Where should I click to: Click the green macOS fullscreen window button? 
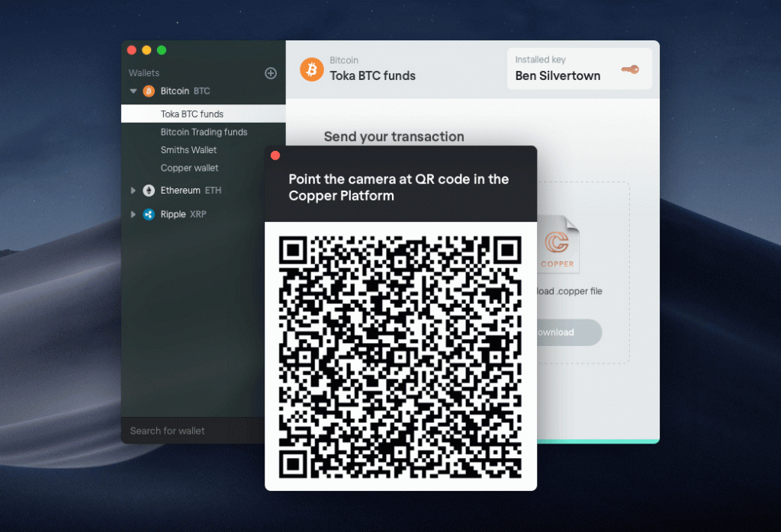coord(162,50)
